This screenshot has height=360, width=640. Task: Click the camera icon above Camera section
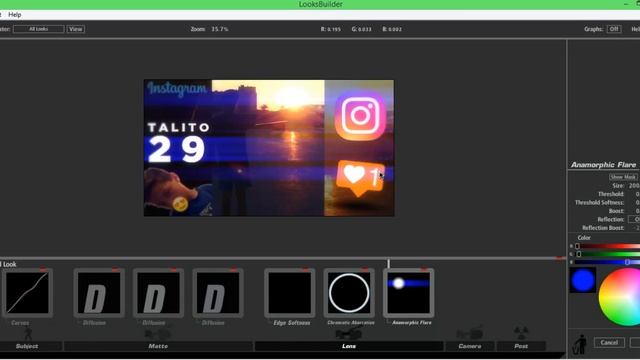click(x=469, y=333)
